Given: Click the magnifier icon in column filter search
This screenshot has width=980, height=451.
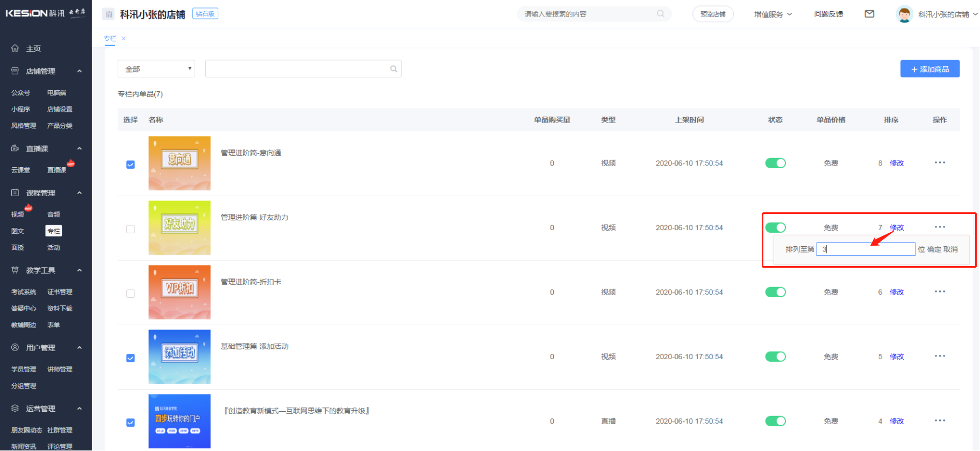Looking at the screenshot, I should (x=394, y=69).
